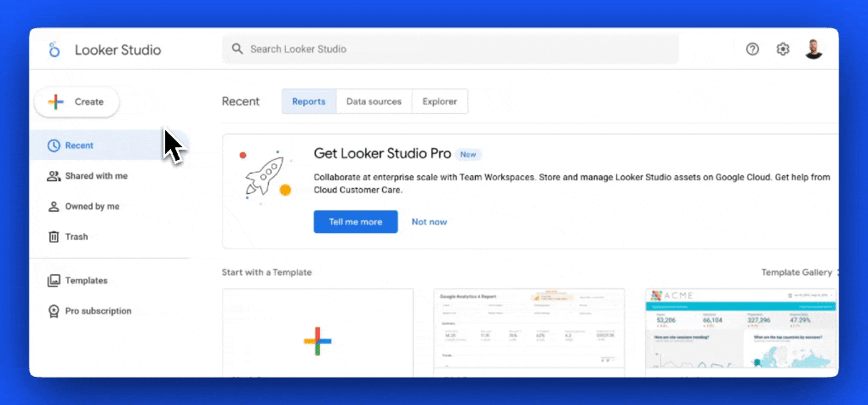Click the search magnifier icon

[237, 48]
